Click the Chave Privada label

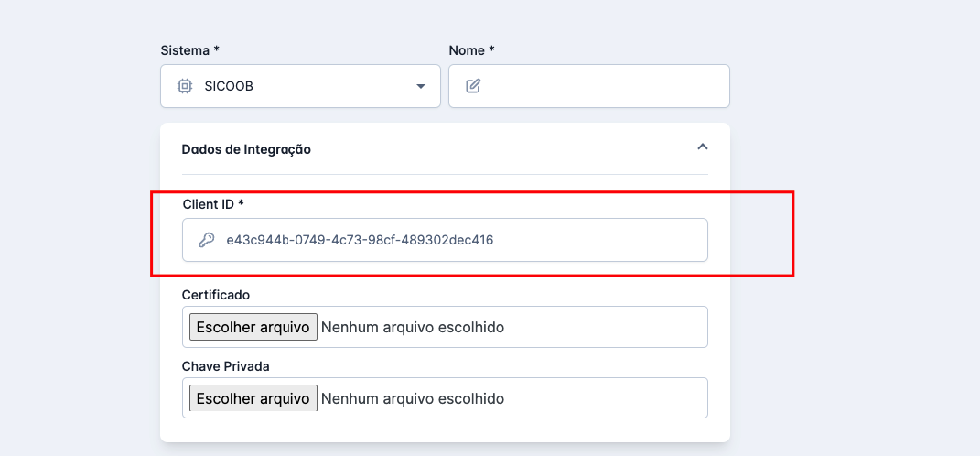pyautogui.click(x=225, y=366)
